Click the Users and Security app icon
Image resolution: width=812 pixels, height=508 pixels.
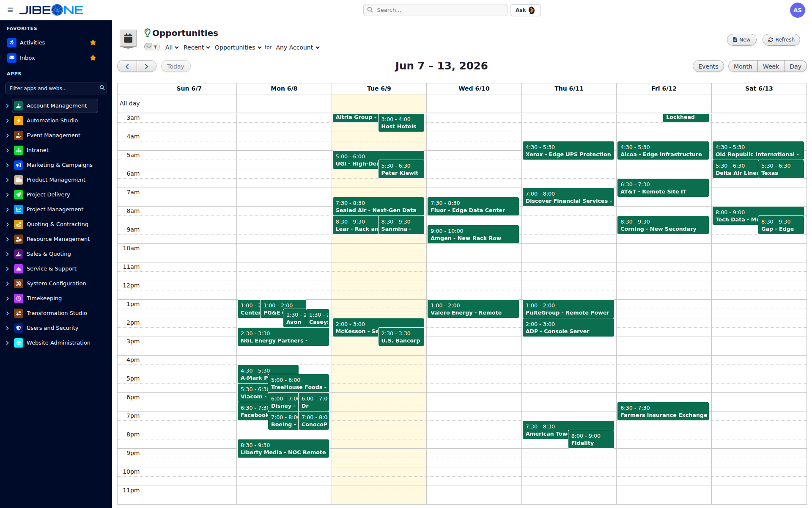coord(19,328)
